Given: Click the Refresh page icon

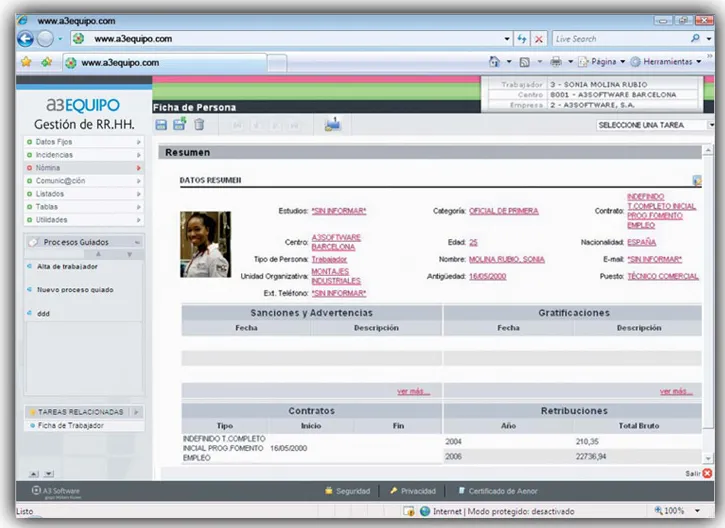Looking at the screenshot, I should coord(522,39).
